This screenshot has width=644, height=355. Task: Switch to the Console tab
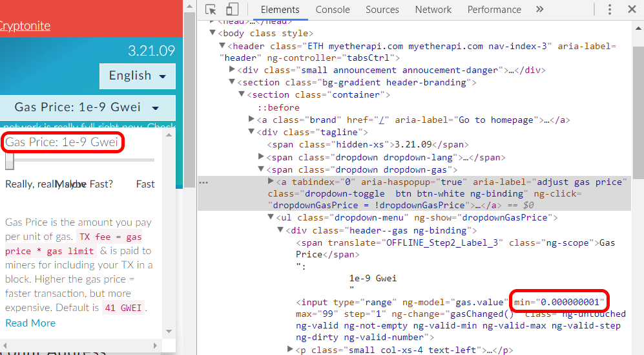point(333,10)
